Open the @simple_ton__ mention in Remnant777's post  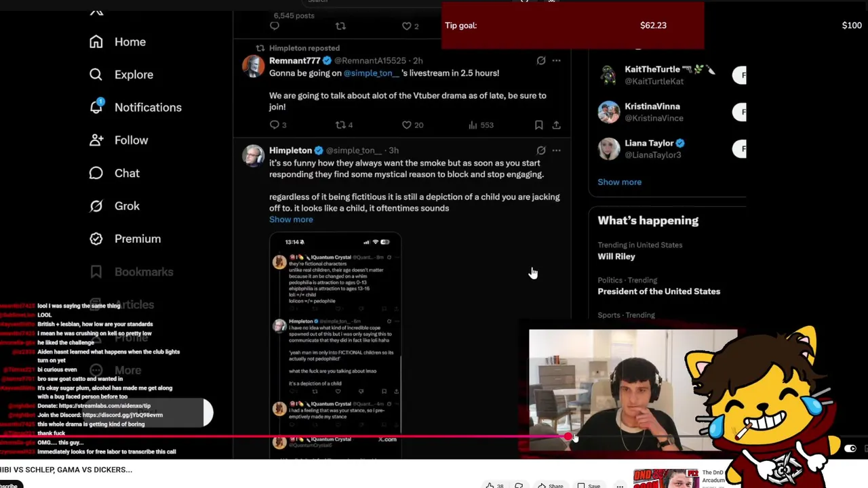[x=372, y=73]
